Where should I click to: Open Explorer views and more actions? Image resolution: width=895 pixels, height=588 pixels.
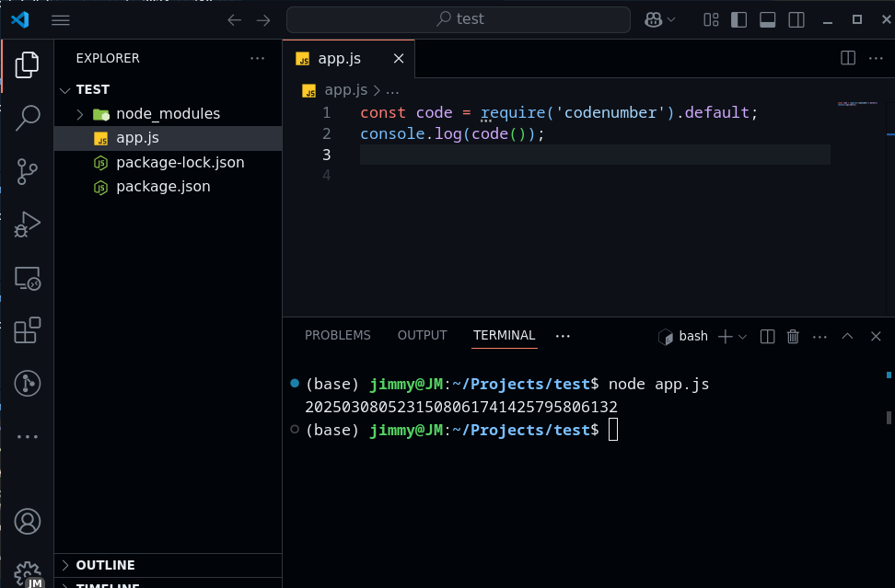pos(258,58)
